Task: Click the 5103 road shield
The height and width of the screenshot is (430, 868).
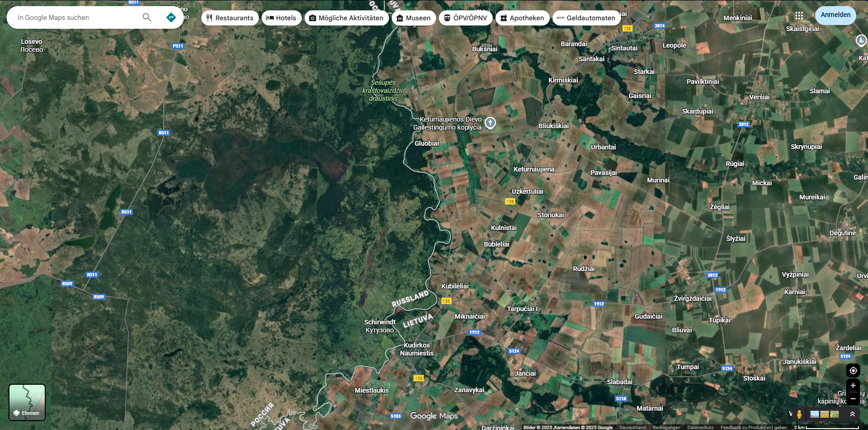Action: 396,416
